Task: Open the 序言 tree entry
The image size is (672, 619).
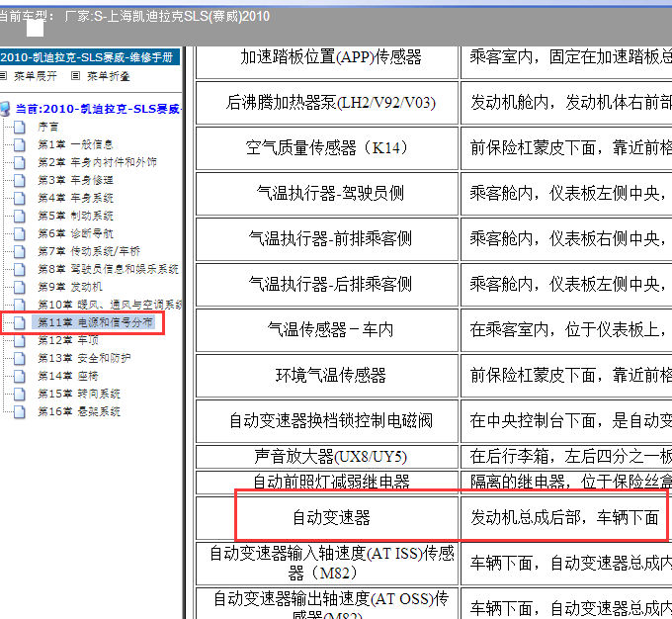Action: coord(47,127)
